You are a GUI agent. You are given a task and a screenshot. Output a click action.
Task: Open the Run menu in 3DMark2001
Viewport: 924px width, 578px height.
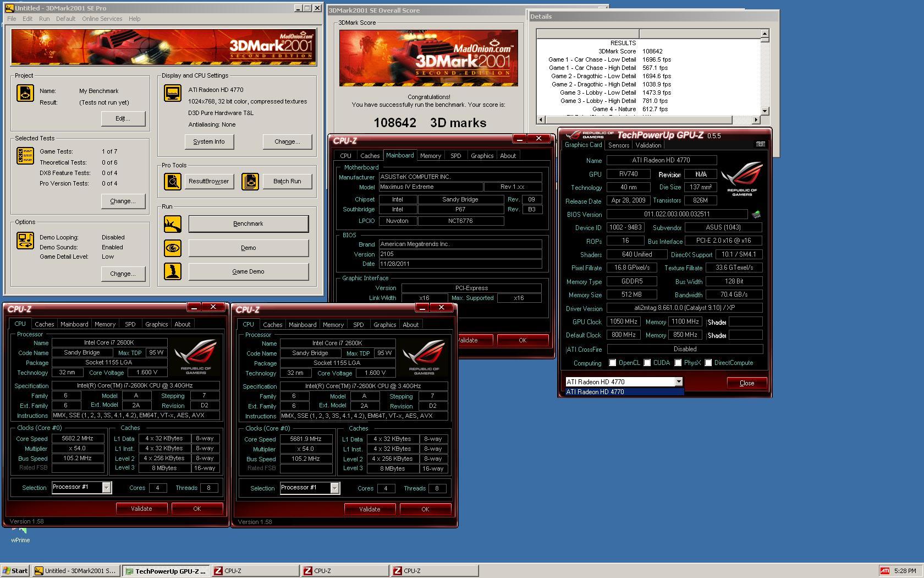pyautogui.click(x=45, y=19)
